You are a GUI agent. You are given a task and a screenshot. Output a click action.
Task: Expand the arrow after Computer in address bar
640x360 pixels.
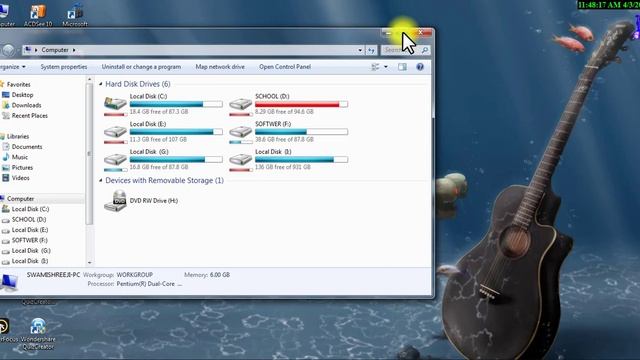(x=74, y=50)
